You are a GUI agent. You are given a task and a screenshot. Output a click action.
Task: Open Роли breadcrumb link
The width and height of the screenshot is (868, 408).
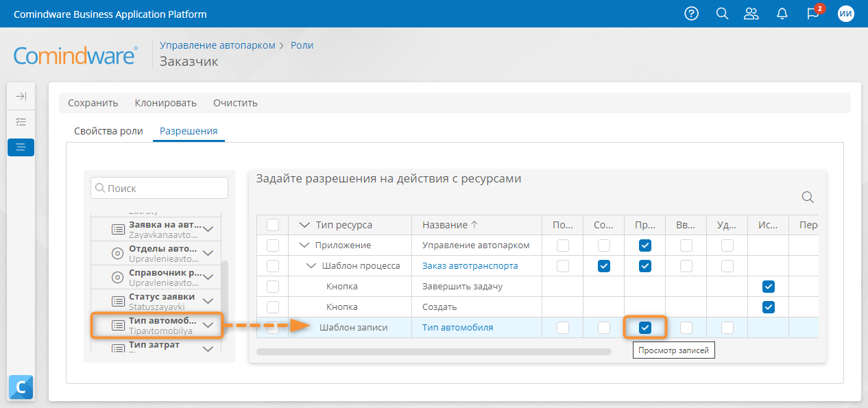[x=302, y=45]
